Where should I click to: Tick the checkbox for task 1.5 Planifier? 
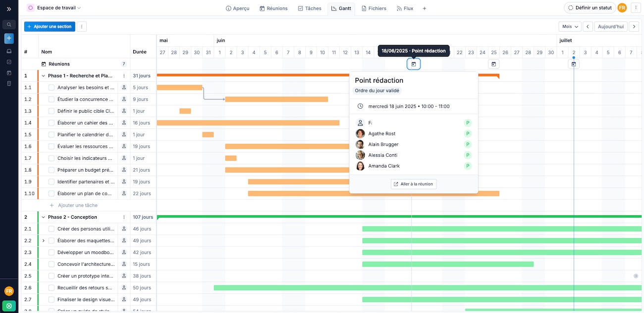pos(52,134)
